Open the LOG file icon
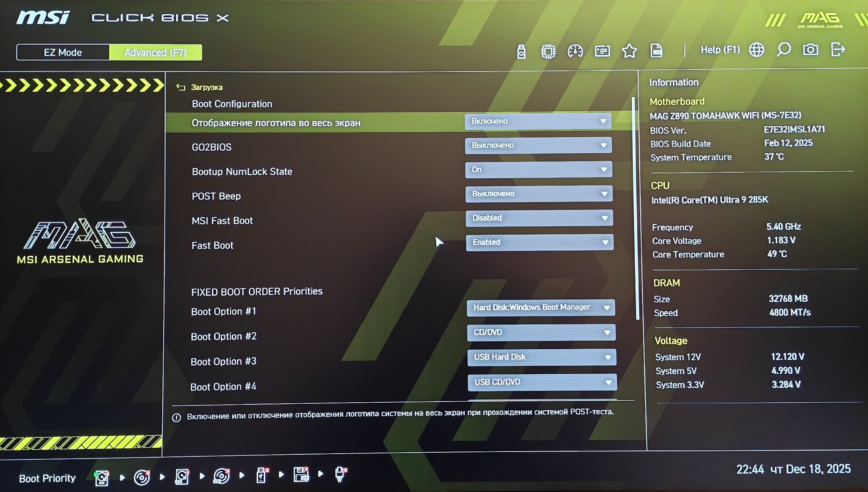 click(656, 51)
